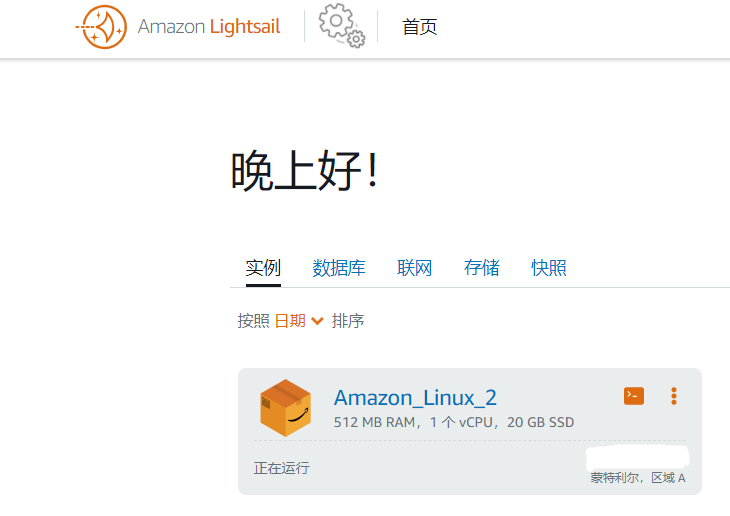This screenshot has width=730, height=516.
Task: Click the 正在运行 status label
Action: point(282,468)
